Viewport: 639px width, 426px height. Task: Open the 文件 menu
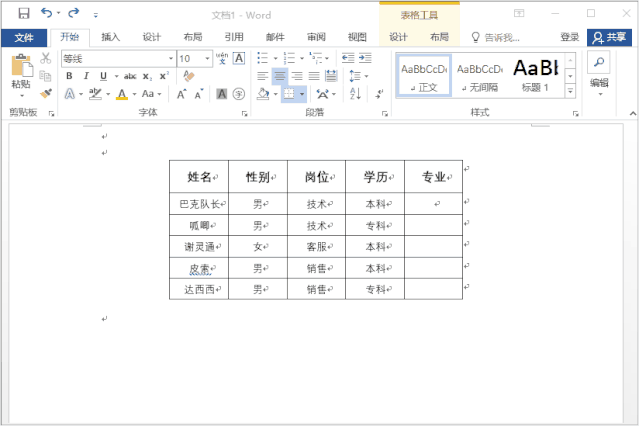pos(24,37)
